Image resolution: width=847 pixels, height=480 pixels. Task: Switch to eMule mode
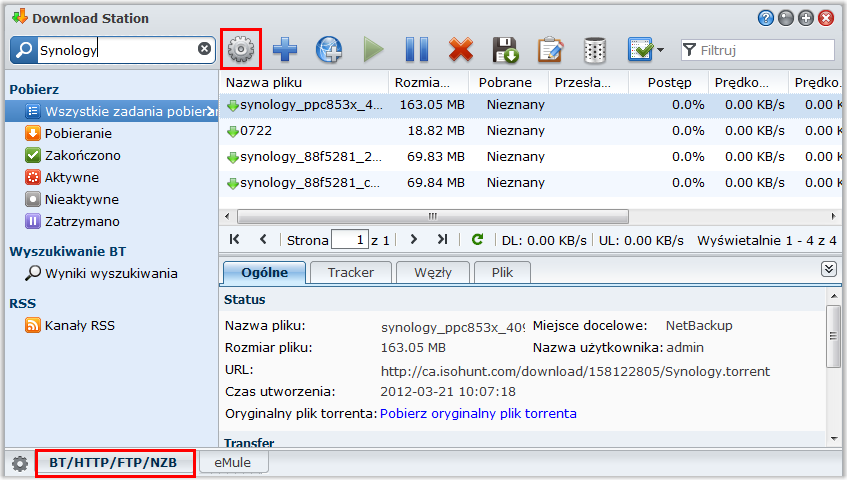[x=233, y=463]
